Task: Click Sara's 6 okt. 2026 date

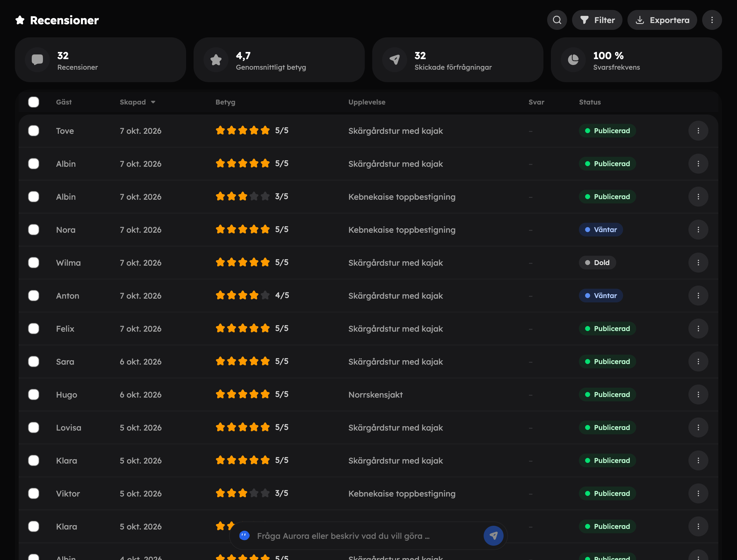Action: tap(141, 362)
